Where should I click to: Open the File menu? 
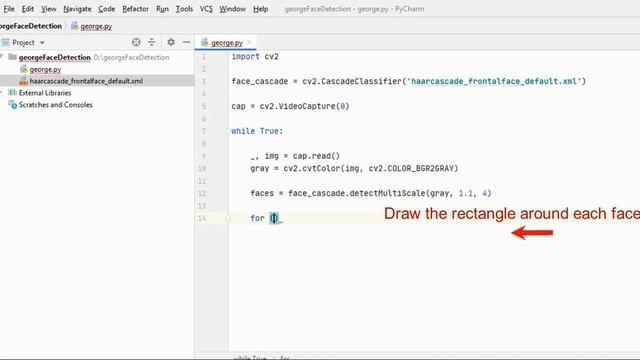click(x=9, y=9)
